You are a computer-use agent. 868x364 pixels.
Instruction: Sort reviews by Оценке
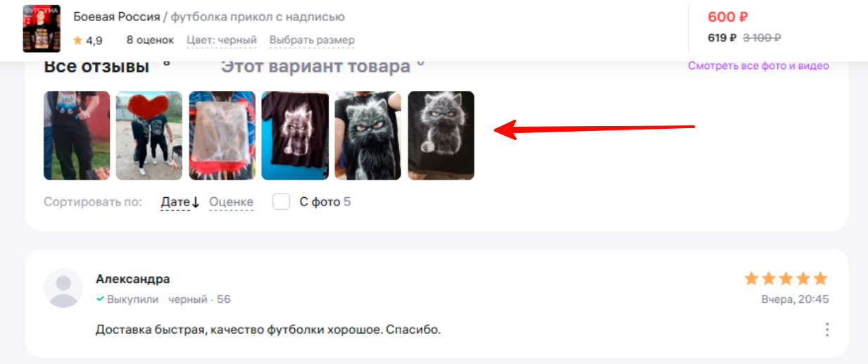pyautogui.click(x=231, y=202)
